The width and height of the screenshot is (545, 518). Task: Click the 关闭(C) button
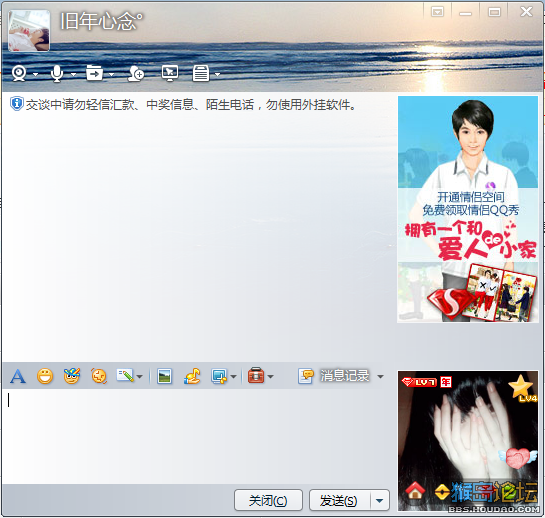[268, 501]
